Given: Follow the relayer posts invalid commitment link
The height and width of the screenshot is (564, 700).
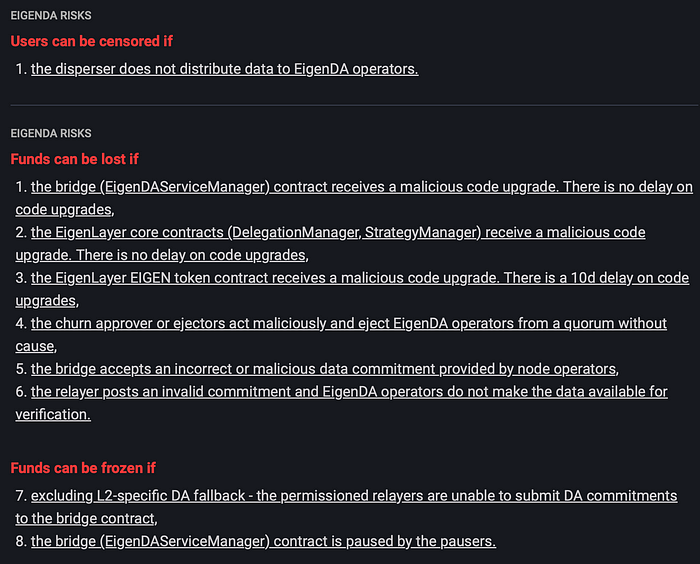Looking at the screenshot, I should (348, 392).
